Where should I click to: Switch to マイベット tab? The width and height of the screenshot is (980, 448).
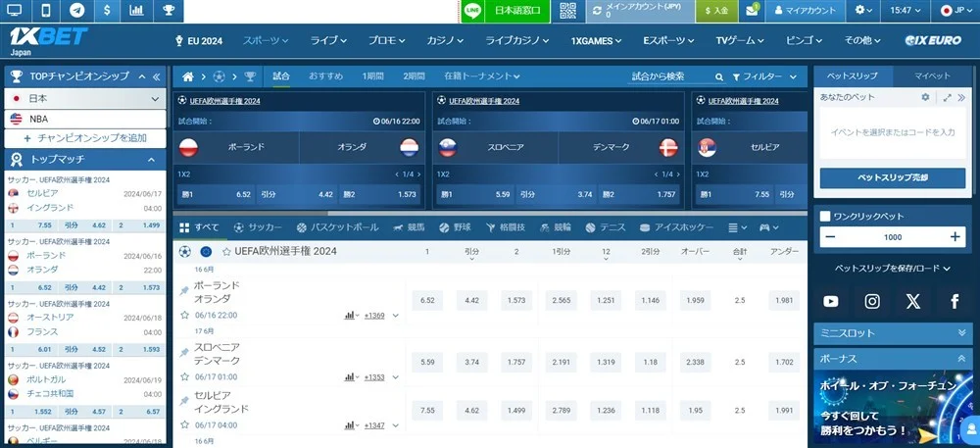(x=933, y=76)
